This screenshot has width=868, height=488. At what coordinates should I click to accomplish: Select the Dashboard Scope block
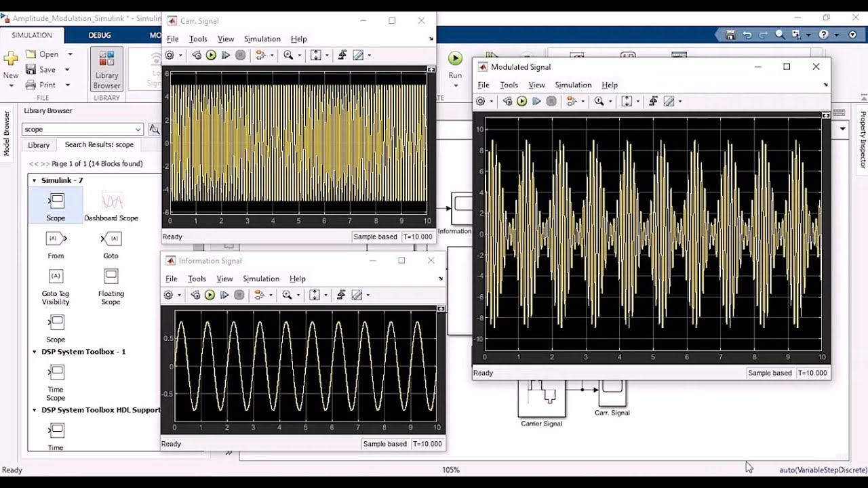pyautogui.click(x=111, y=205)
